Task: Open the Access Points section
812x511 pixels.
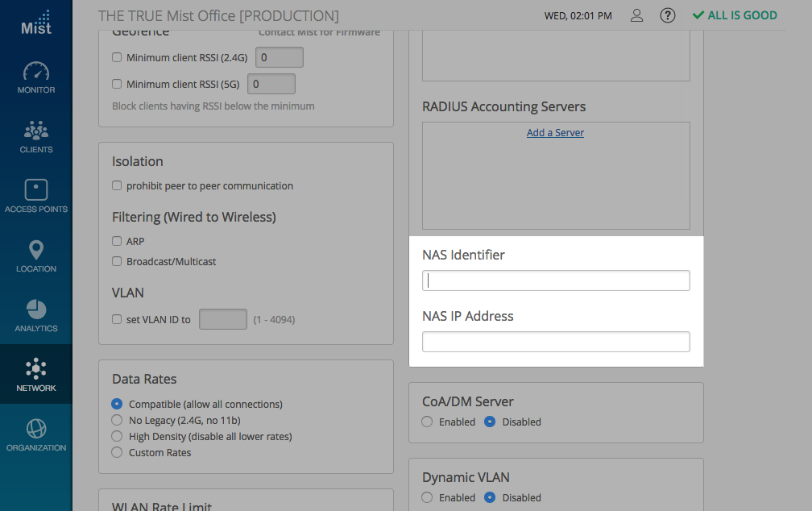Action: [36, 197]
